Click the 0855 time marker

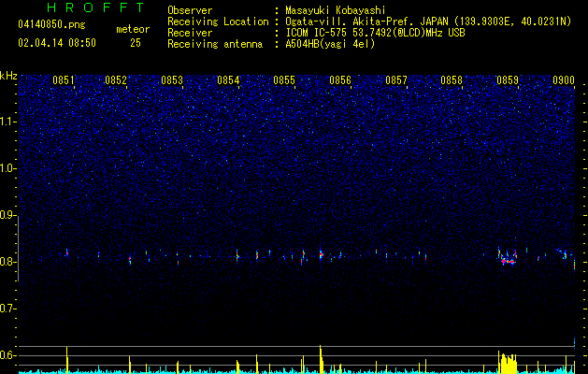click(284, 80)
